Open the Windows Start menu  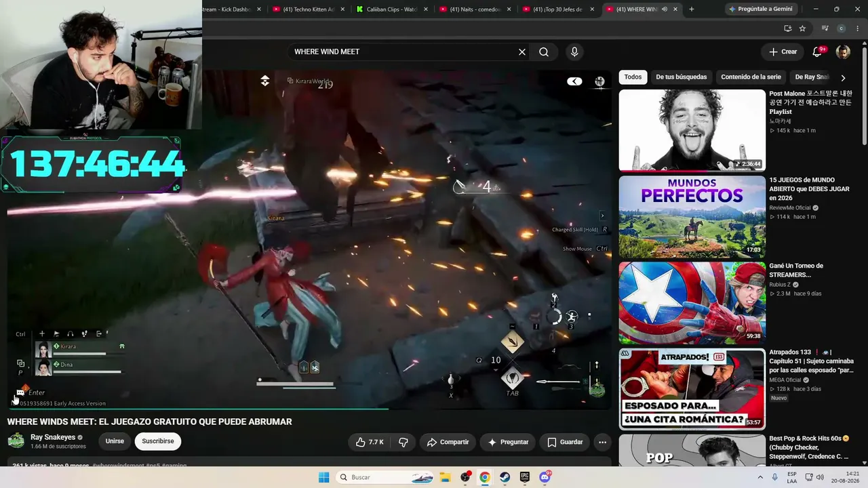pos(324,477)
